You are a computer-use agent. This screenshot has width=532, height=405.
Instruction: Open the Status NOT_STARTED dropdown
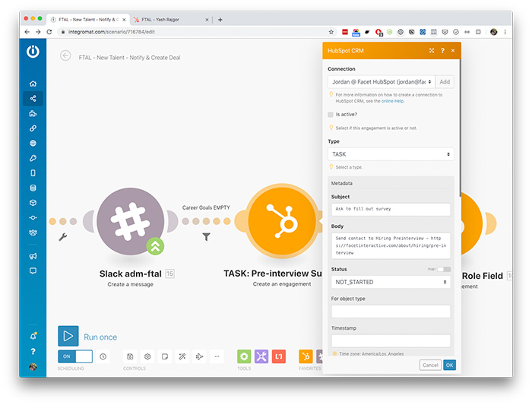[391, 282]
